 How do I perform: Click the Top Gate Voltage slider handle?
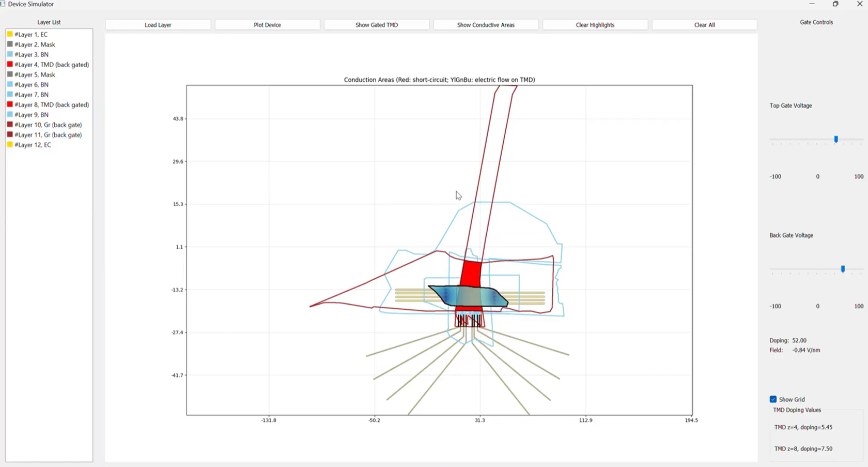(836, 139)
